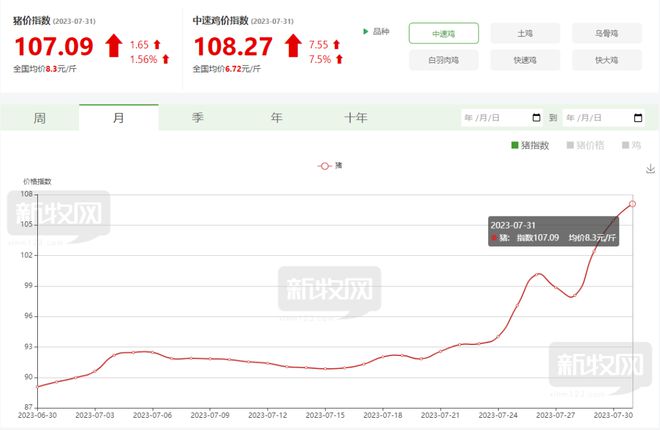Click the large red arrow beside 107.09
Viewport: 660px width, 430px height.
(113, 46)
